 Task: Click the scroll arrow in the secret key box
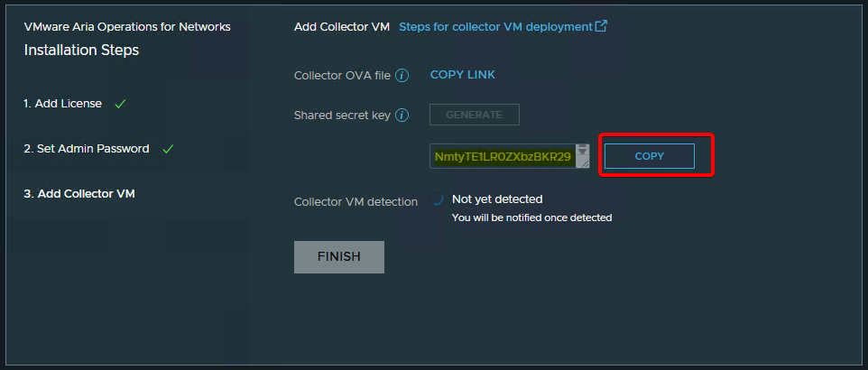click(583, 149)
